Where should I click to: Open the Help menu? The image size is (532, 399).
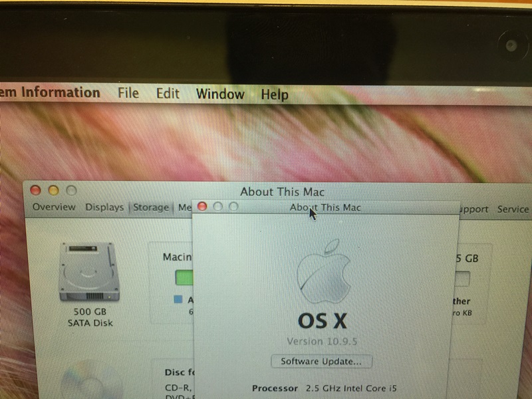coord(275,94)
